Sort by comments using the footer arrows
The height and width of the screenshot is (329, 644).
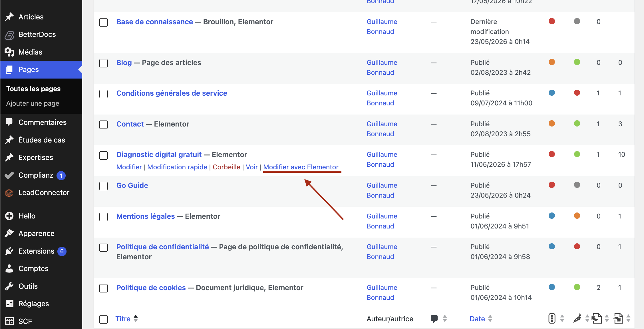pyautogui.click(x=445, y=318)
